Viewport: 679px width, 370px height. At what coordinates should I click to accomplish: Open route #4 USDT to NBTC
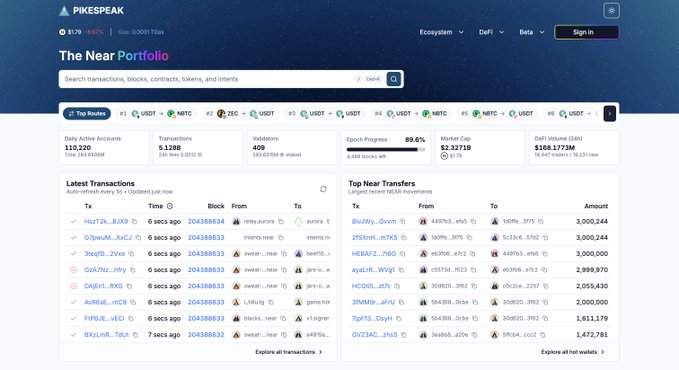click(411, 114)
